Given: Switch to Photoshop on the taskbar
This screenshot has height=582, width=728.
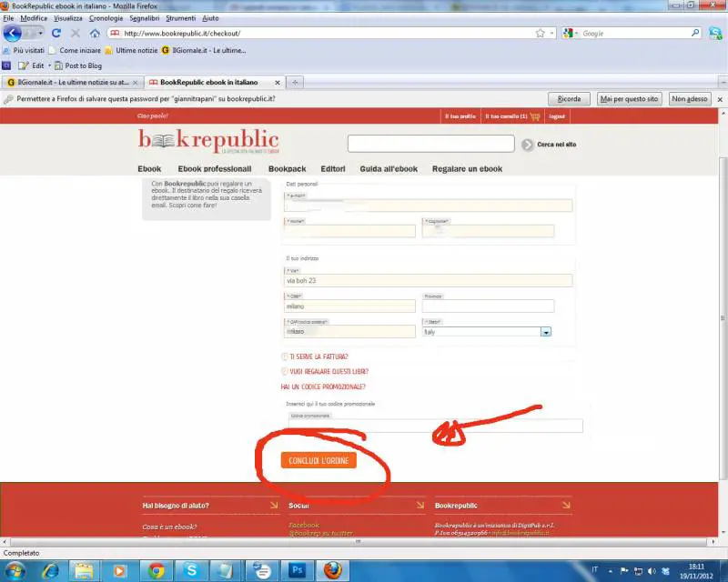Looking at the screenshot, I should [x=298, y=570].
